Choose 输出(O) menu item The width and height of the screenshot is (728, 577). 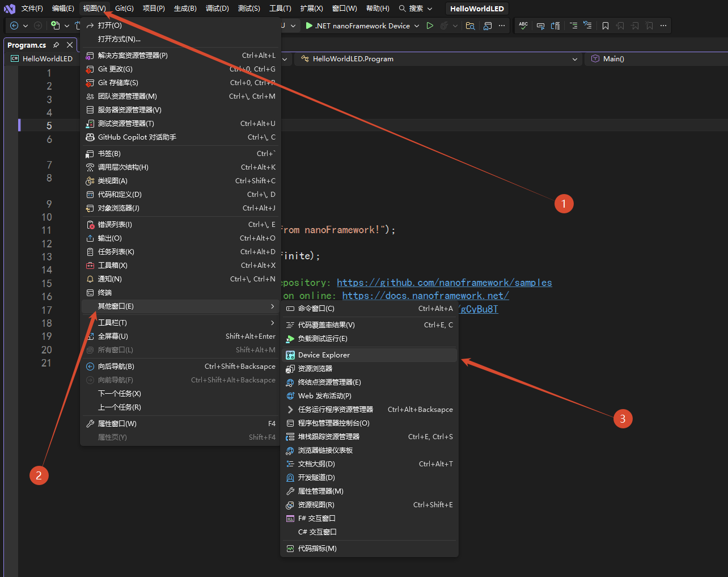[x=181, y=238]
